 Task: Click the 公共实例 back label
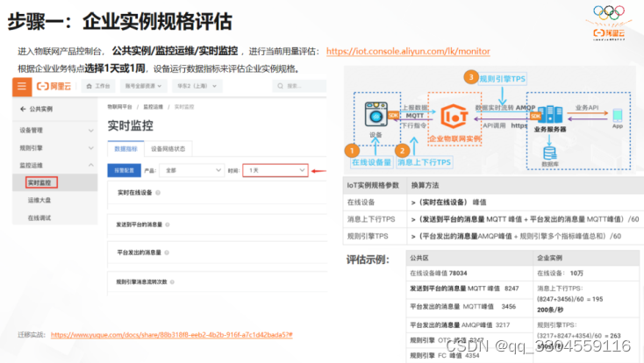pyautogui.click(x=41, y=110)
